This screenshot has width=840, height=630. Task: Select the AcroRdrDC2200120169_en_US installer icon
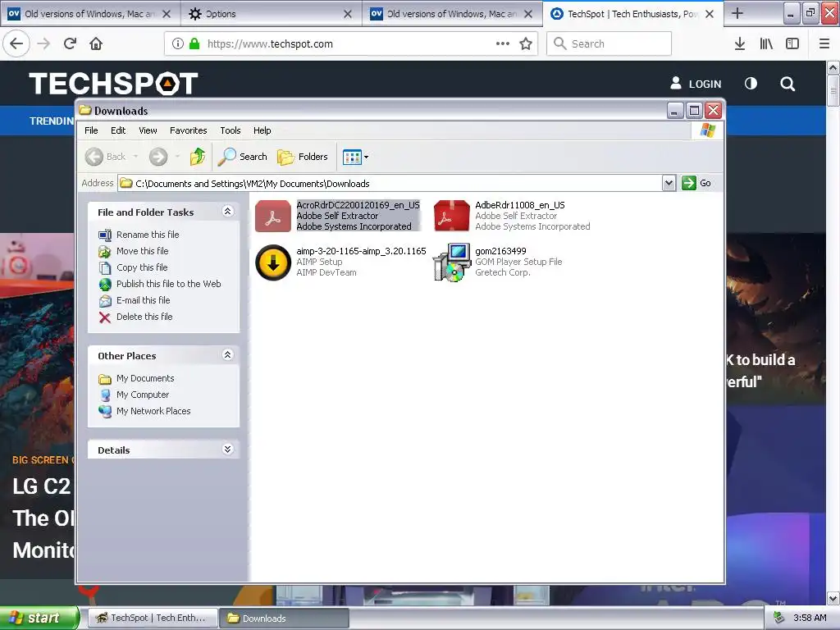tap(272, 216)
